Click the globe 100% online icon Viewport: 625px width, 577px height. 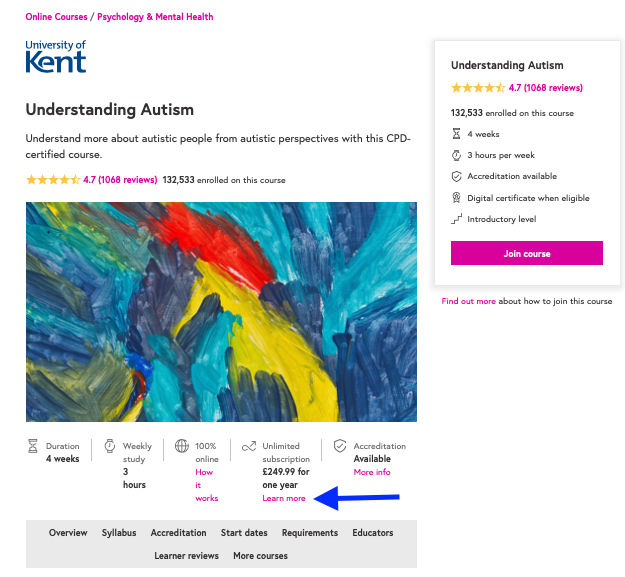[182, 446]
